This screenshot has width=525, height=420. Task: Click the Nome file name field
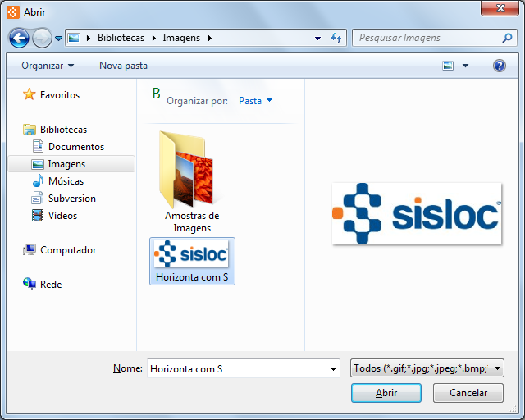point(244,369)
